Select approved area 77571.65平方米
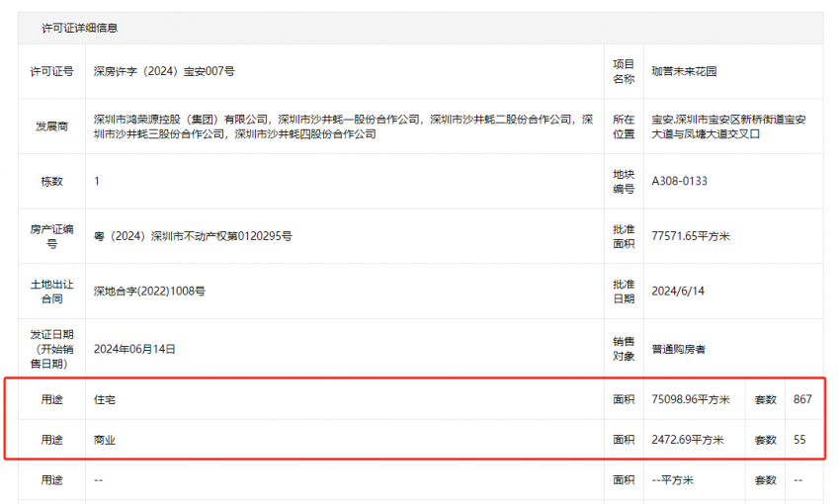The width and height of the screenshot is (840, 504). pos(691,236)
